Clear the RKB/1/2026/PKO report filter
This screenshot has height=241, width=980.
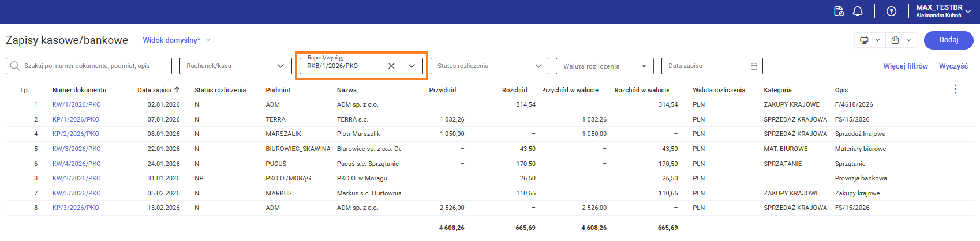[391, 66]
